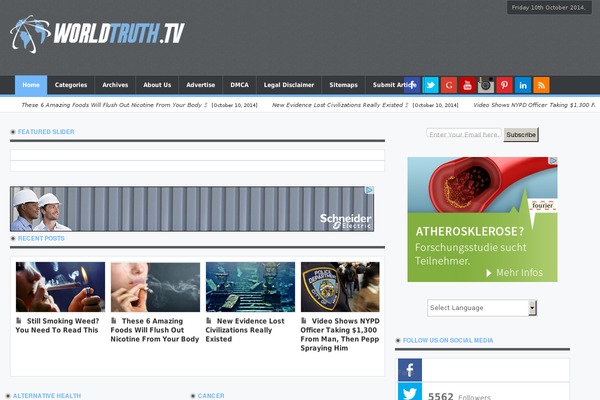
Task: Click the Cancer section heading
Action: 211,396
